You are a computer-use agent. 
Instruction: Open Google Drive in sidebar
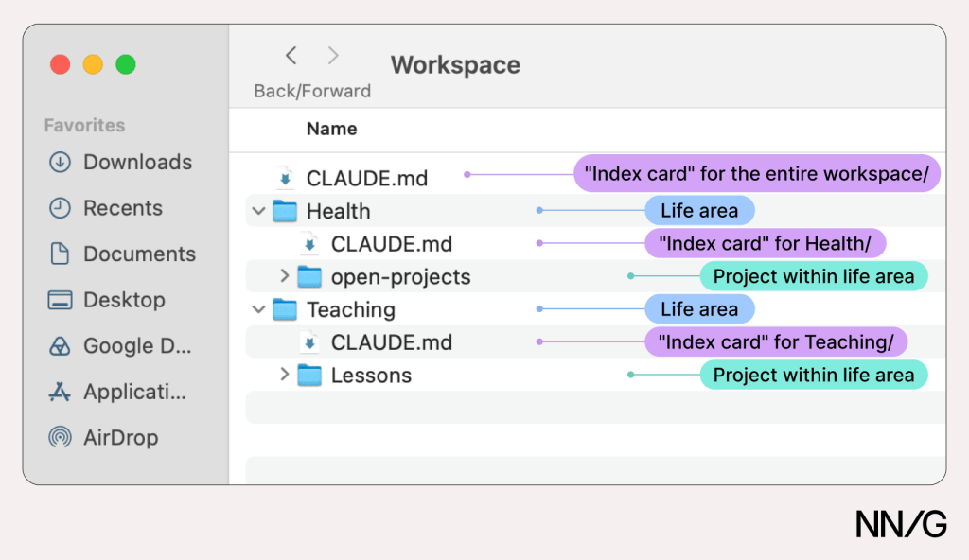(120, 345)
